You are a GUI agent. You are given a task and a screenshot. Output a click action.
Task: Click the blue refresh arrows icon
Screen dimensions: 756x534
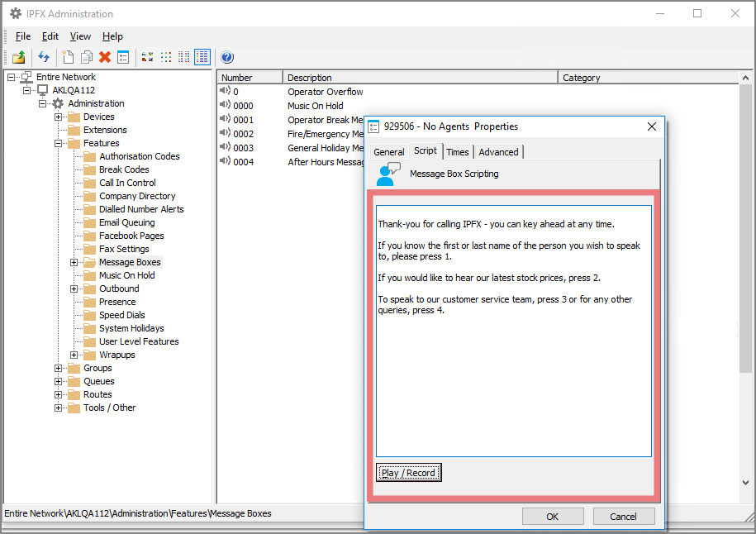[x=44, y=57]
